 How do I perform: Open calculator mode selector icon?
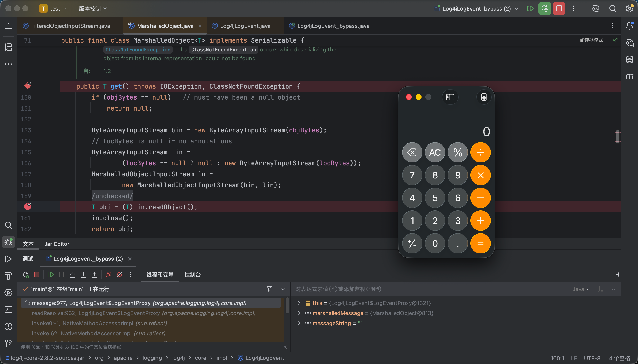[484, 97]
